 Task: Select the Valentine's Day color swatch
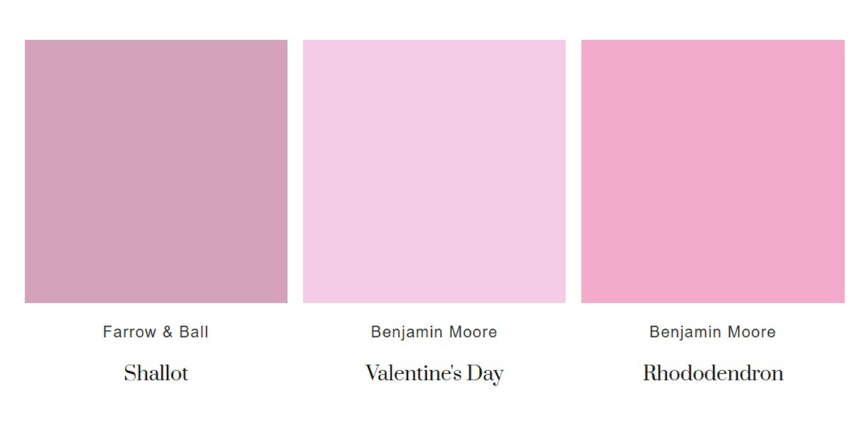434,171
